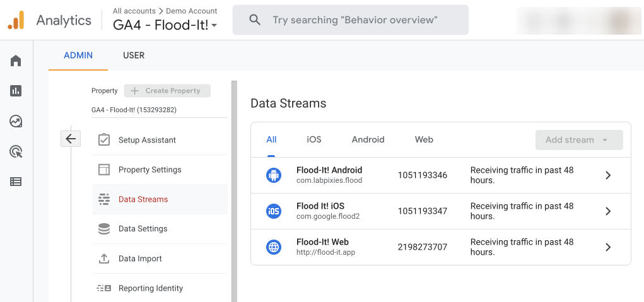Screen dimensions: 644x302
Task: Click the Data Streams lines icon
Action: [104, 199]
